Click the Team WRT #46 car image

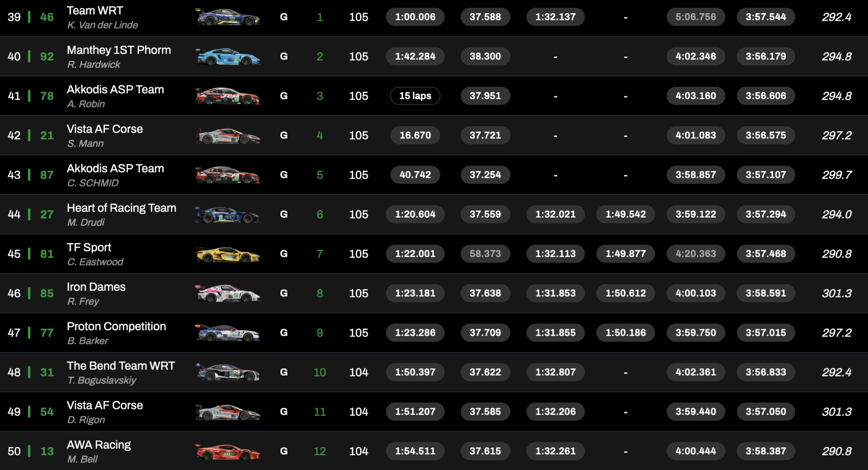[x=227, y=17]
